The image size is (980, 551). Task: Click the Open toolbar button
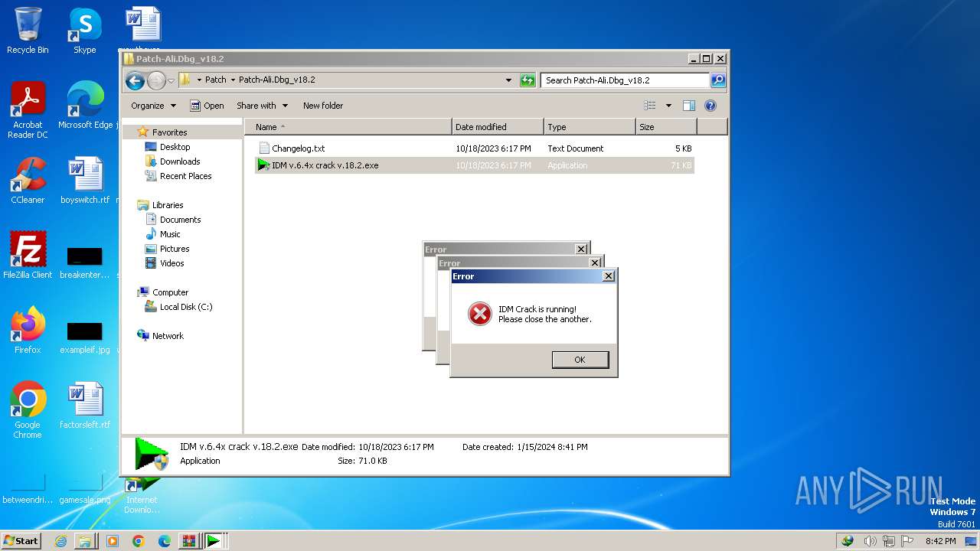(x=207, y=106)
